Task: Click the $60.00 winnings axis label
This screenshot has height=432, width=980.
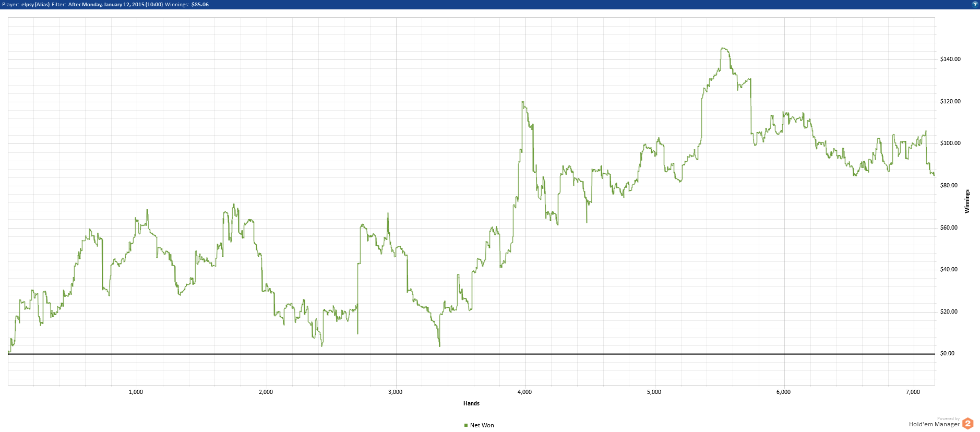Action: click(x=949, y=227)
